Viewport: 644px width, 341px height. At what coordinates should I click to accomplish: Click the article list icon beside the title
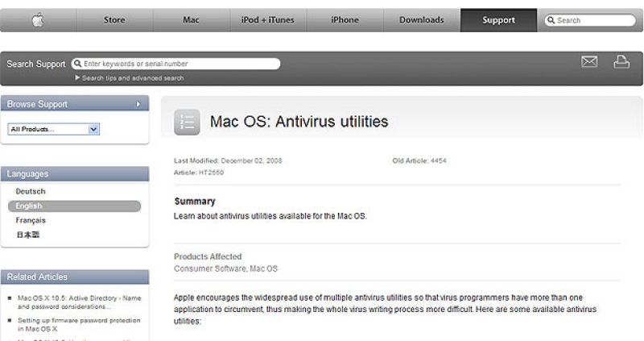coord(187,122)
